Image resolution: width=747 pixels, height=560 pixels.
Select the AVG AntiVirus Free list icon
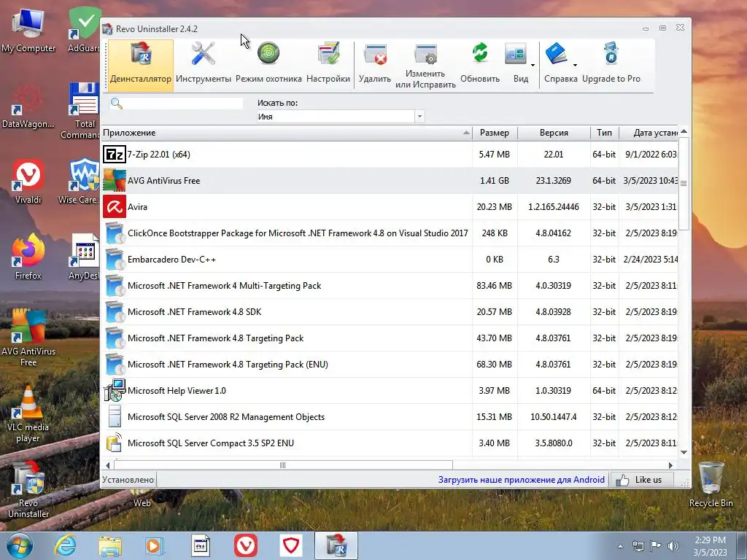(115, 181)
